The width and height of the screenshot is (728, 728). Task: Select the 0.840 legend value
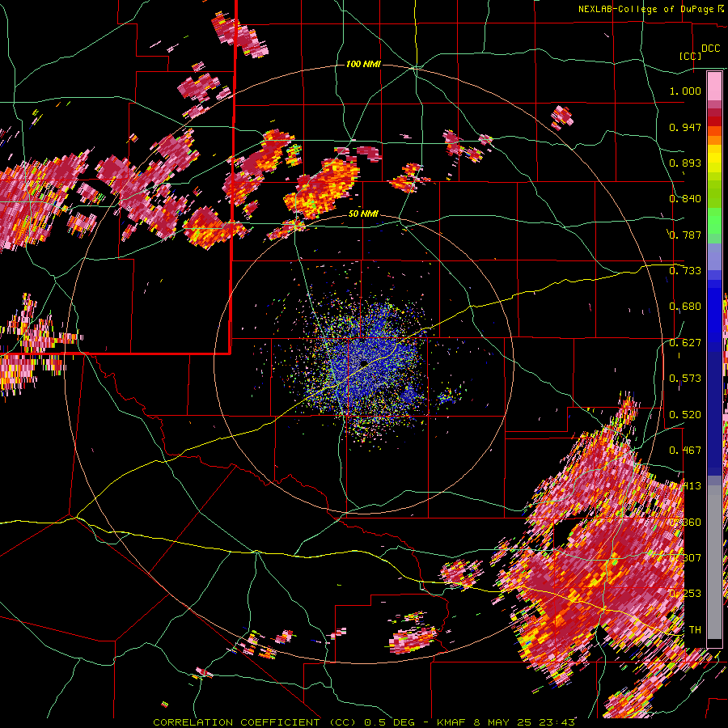pyautogui.click(x=685, y=199)
